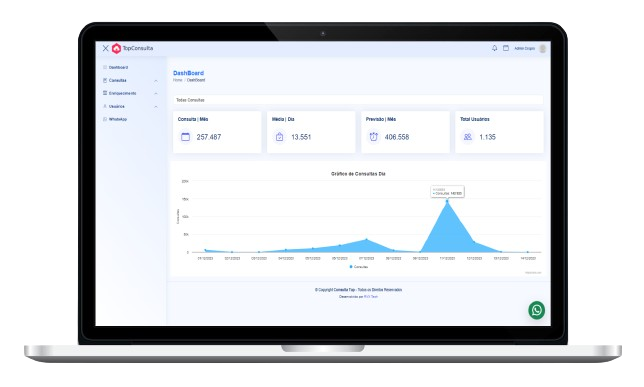
Task: Click the Consultas sidebar icon
Action: coord(105,80)
